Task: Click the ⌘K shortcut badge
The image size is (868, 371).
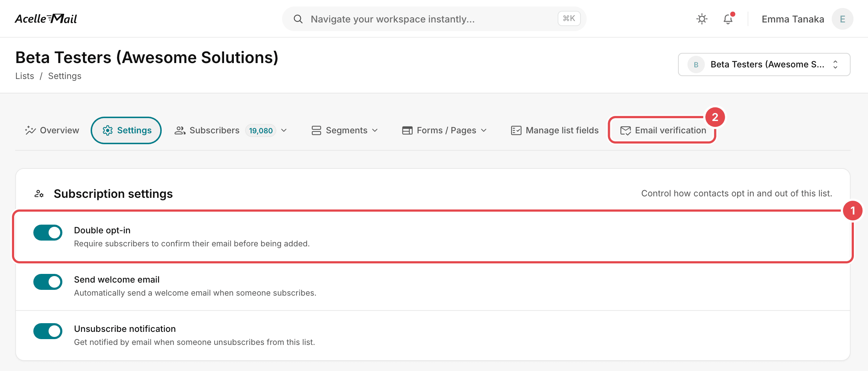Action: pyautogui.click(x=569, y=18)
